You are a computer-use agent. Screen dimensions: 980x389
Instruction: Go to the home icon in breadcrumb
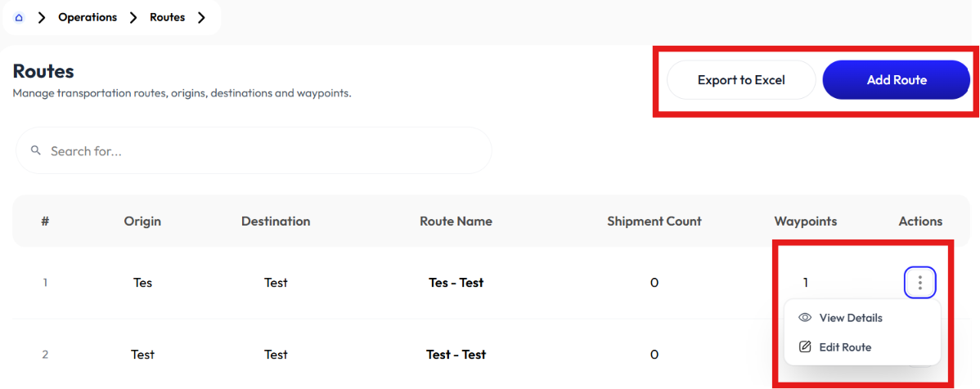point(19,17)
